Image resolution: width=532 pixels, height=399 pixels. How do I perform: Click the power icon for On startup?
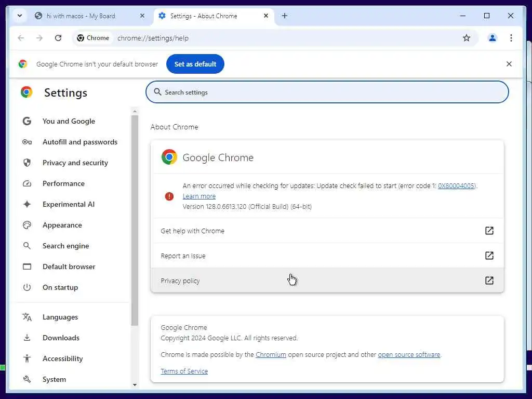click(27, 287)
